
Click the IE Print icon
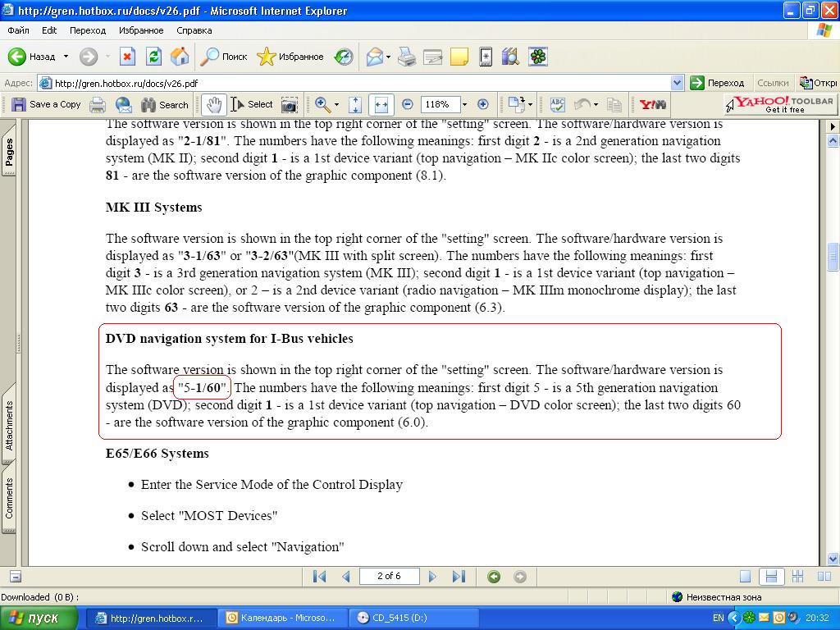tap(407, 57)
